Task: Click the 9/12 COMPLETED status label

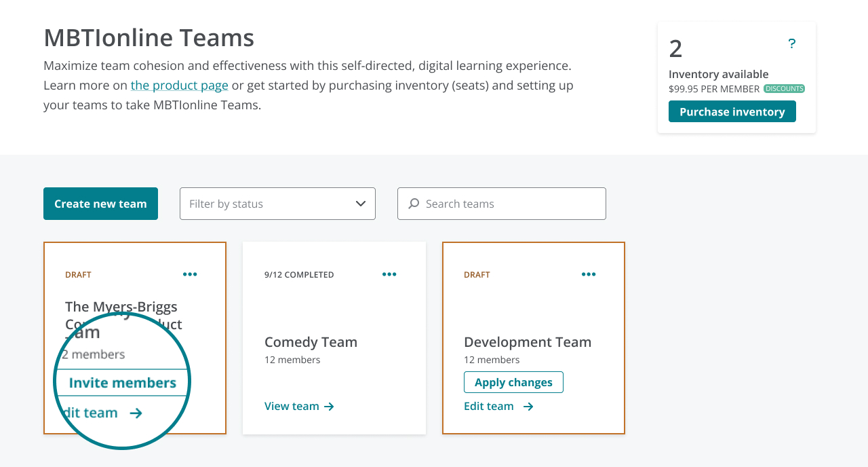Action: [x=299, y=275]
